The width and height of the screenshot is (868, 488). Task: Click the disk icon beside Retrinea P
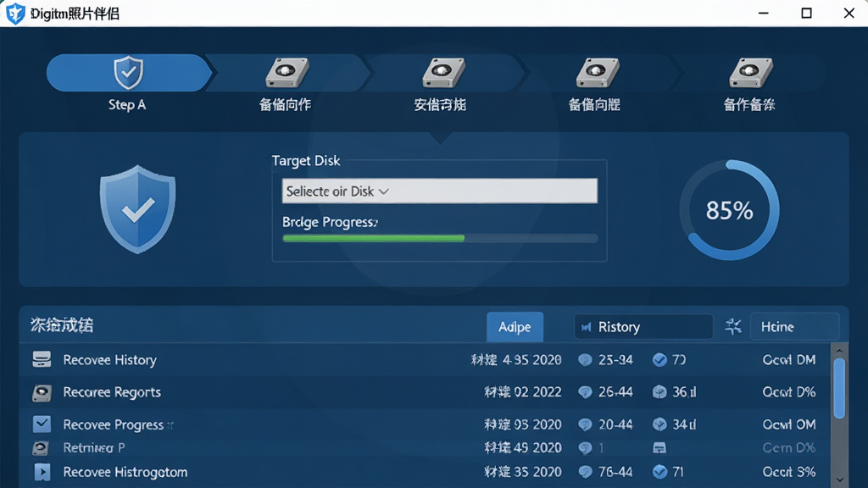(x=41, y=447)
